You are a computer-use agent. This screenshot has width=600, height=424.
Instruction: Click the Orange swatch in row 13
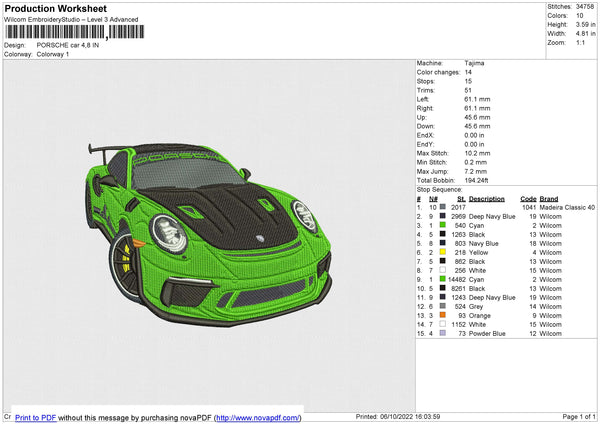(x=442, y=315)
